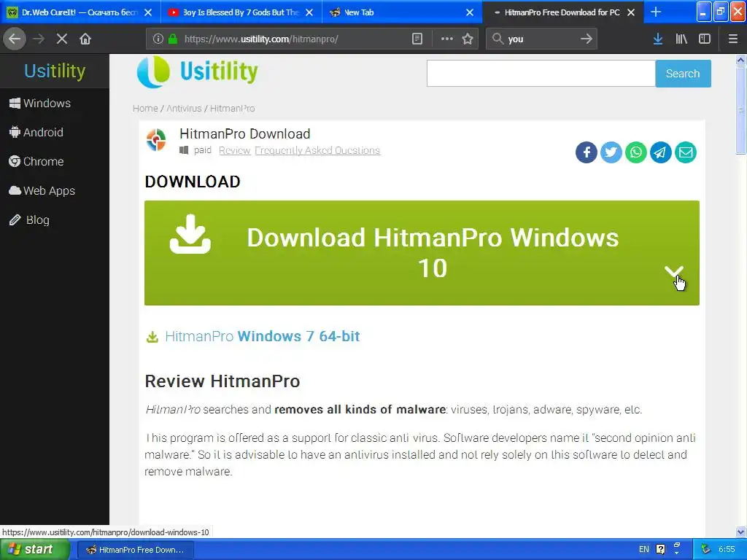Stop loading the page
The width and height of the screenshot is (747, 560).
[x=62, y=39]
